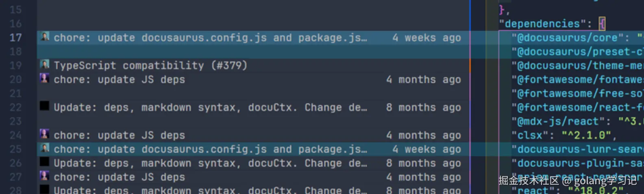Click the '4 weeks ago' timestamp on line 17

[x=426, y=38]
